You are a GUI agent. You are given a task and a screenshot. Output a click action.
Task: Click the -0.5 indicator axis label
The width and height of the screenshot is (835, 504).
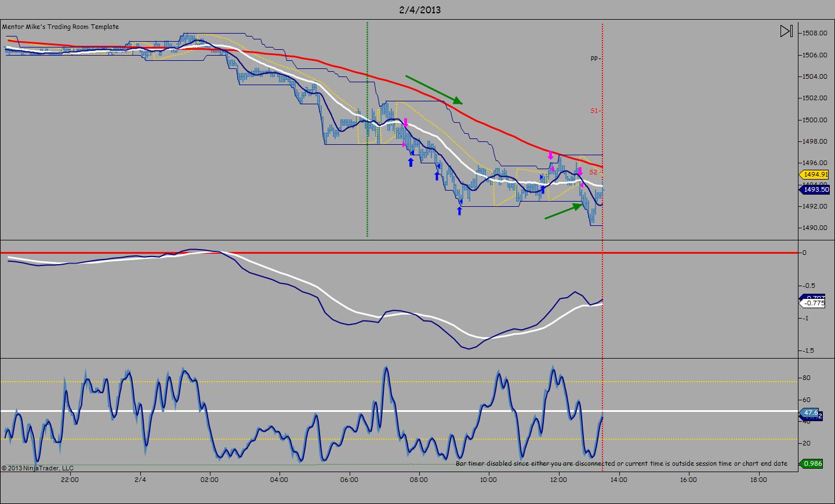coord(809,286)
